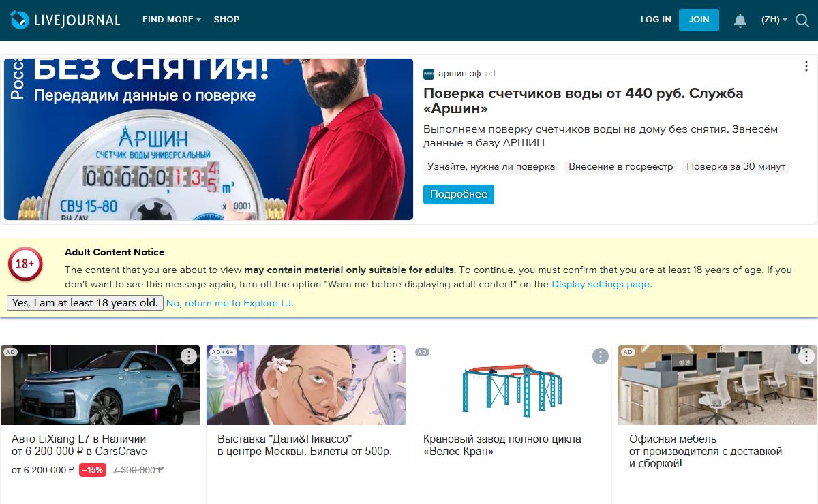Click the ad description "Выполняем поверку счетчиков воды"
Viewport: 818px width, 504px height.
pos(601,136)
